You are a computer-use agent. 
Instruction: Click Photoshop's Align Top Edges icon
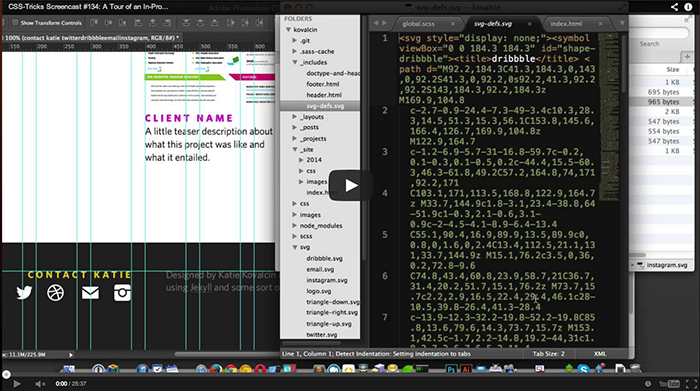point(94,22)
